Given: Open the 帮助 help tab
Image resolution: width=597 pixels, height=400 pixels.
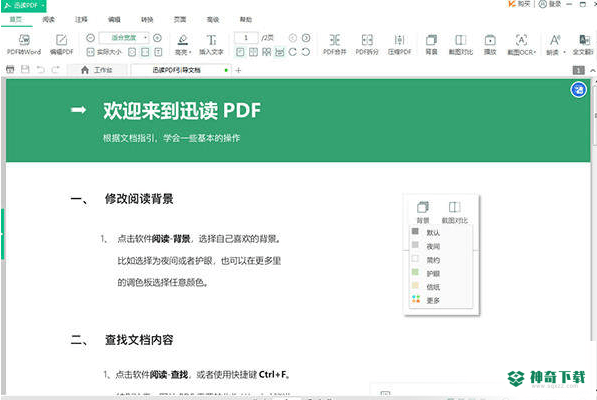Looking at the screenshot, I should (246, 19).
